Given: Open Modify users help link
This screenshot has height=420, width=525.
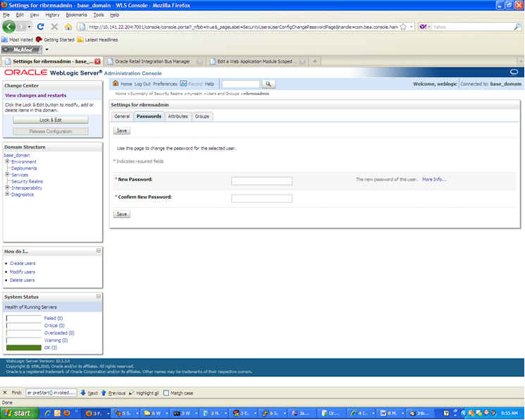Looking at the screenshot, I should (23, 271).
